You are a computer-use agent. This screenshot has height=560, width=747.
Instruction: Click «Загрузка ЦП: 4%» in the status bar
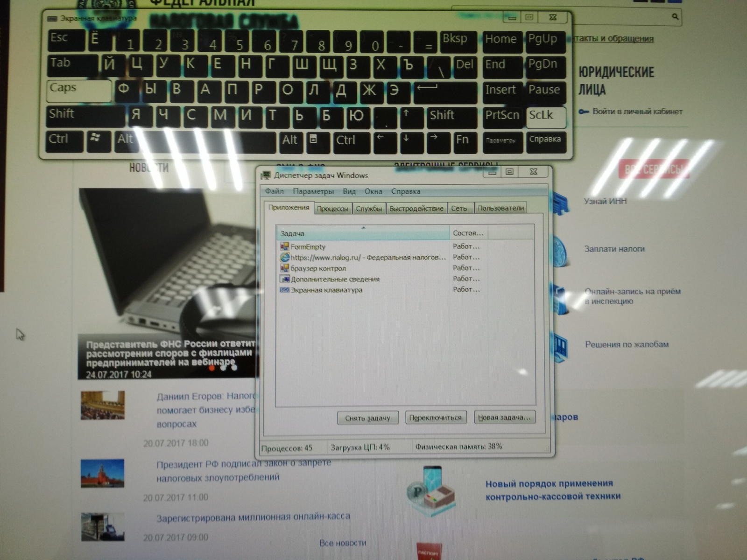point(360,447)
